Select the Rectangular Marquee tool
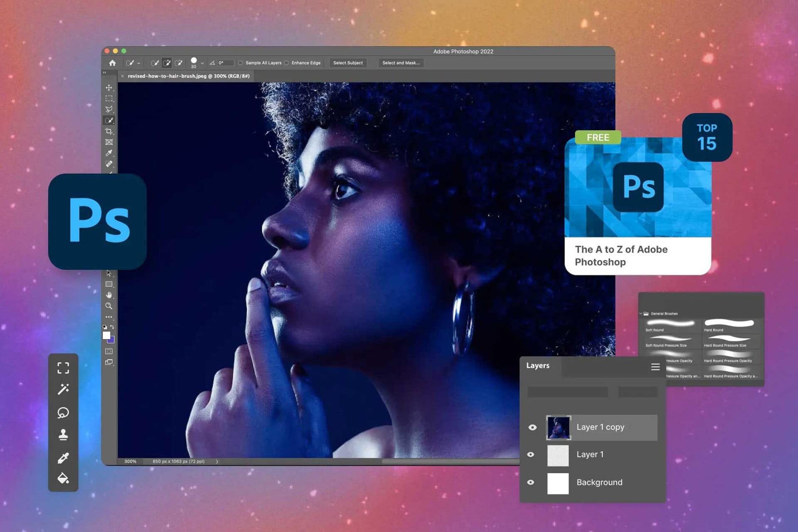The height and width of the screenshot is (532, 798). [x=109, y=99]
